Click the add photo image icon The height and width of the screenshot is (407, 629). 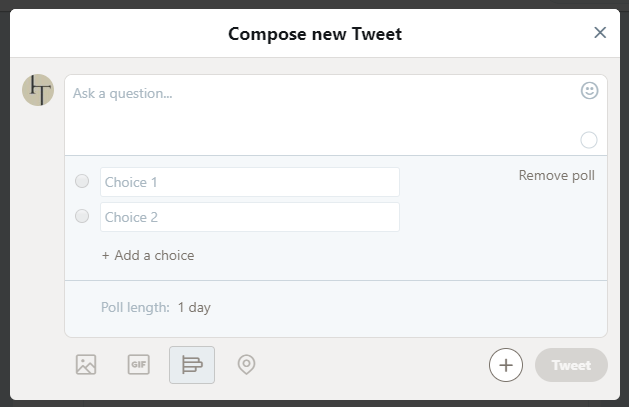tap(86, 364)
